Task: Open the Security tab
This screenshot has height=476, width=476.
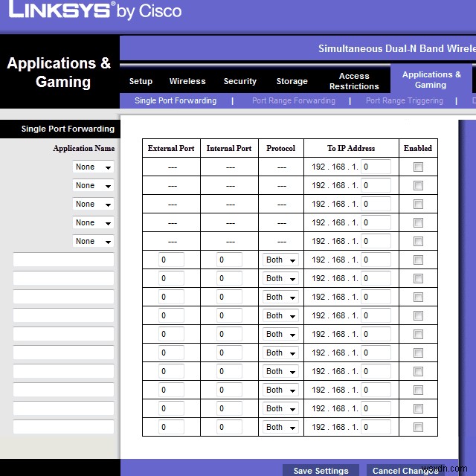Action: (239, 81)
